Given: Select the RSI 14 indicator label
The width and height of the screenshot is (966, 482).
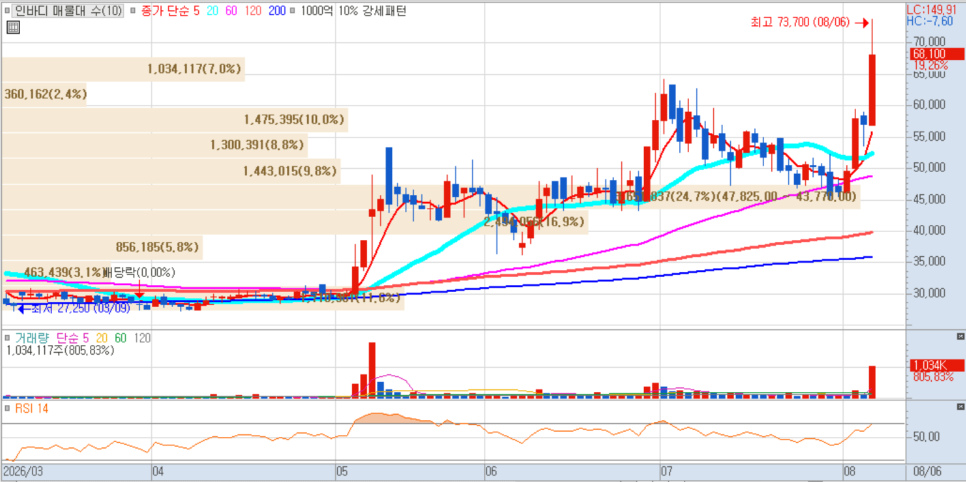Looking at the screenshot, I should click(30, 408).
